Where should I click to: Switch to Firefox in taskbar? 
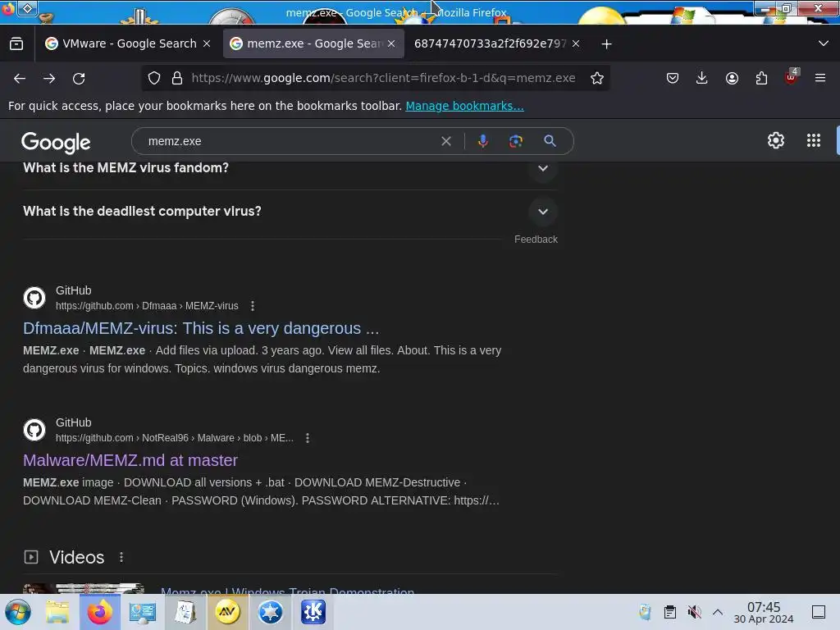click(99, 612)
